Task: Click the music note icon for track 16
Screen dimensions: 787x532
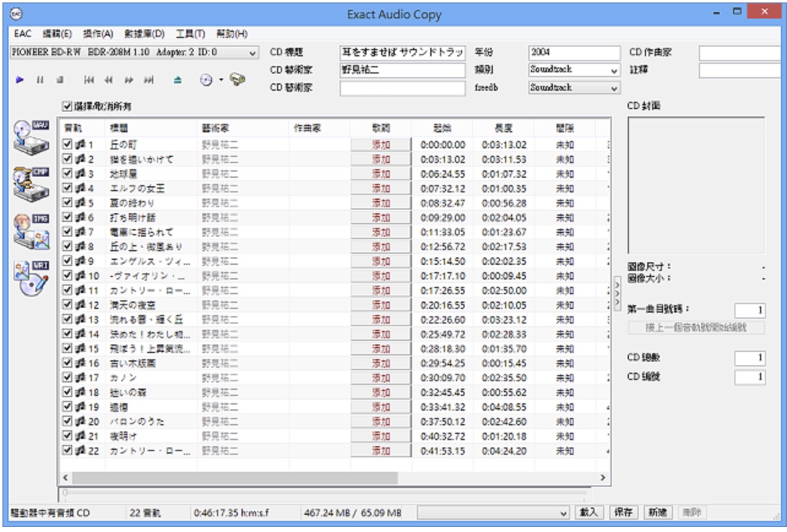Action: pyautogui.click(x=80, y=363)
